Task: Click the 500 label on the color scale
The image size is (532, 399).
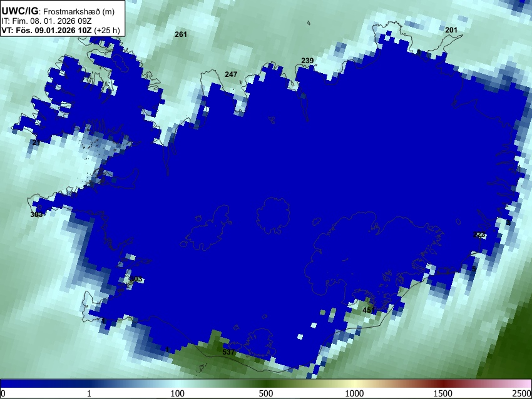Action: [x=265, y=393]
